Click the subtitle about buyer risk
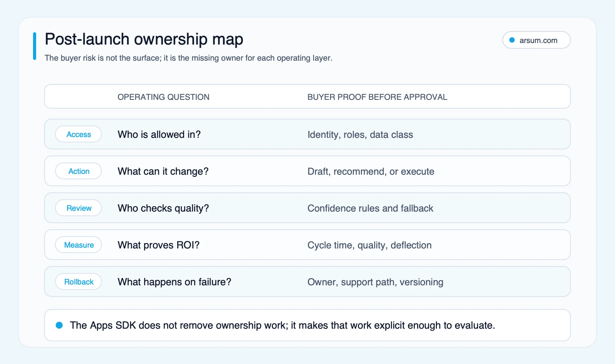 coord(188,58)
